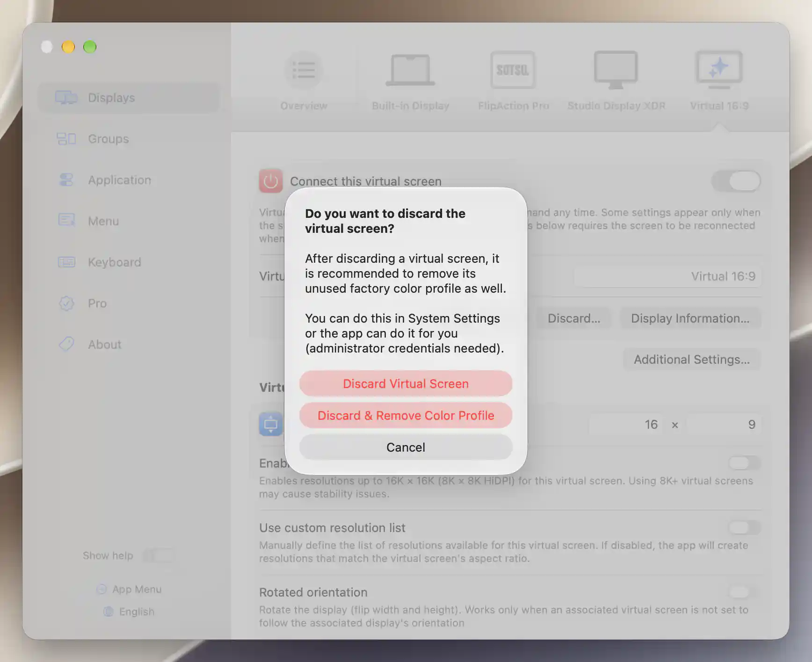The width and height of the screenshot is (812, 662).
Task: Click the aspect ratio height field 9
Action: pyautogui.click(x=724, y=425)
